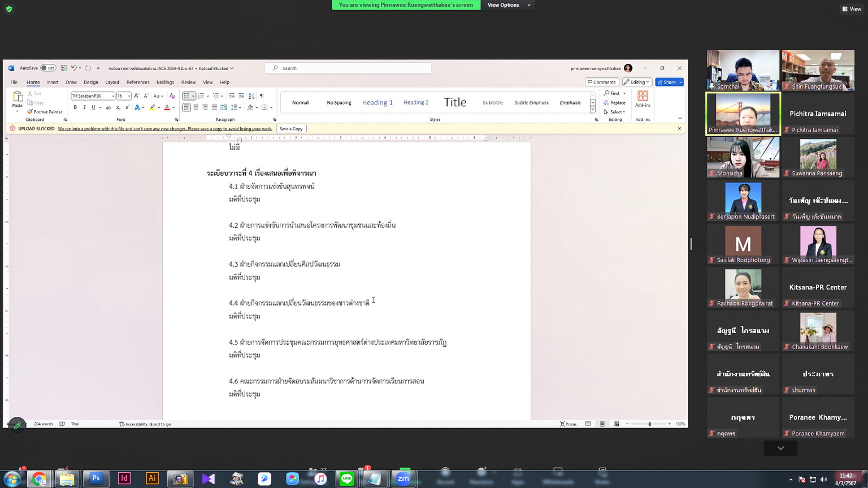Click the Undo arrow icon
The width and height of the screenshot is (868, 488).
point(73,68)
